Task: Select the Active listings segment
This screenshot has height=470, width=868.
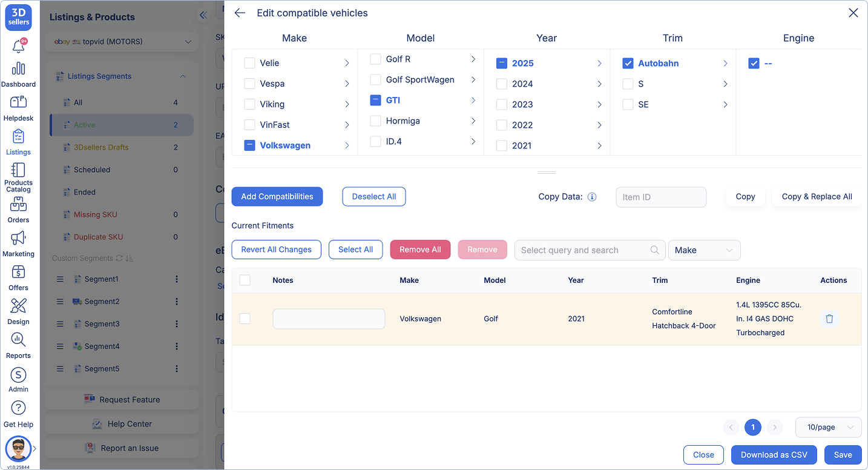Action: (122, 125)
